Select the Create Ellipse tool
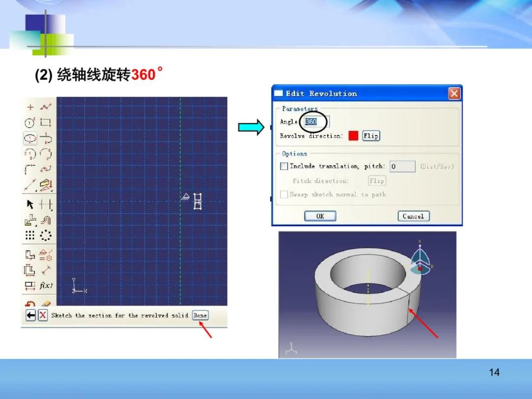Image resolution: width=532 pixels, height=399 pixels. click(30, 138)
